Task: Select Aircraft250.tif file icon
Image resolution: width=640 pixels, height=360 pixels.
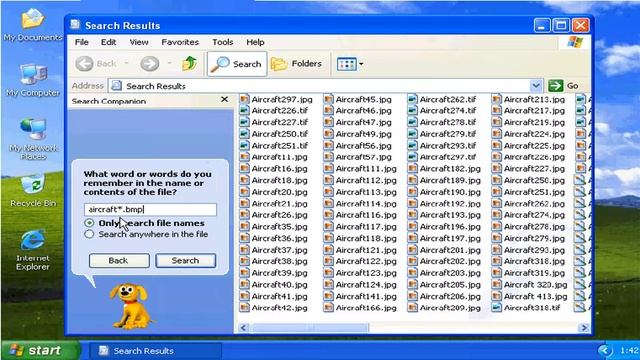Action: click(244, 134)
